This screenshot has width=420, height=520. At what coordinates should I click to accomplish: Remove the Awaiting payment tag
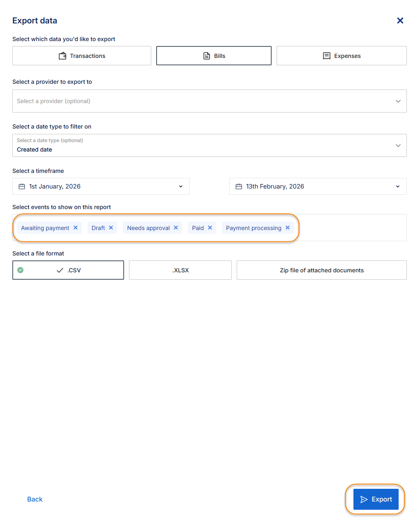pyautogui.click(x=76, y=228)
